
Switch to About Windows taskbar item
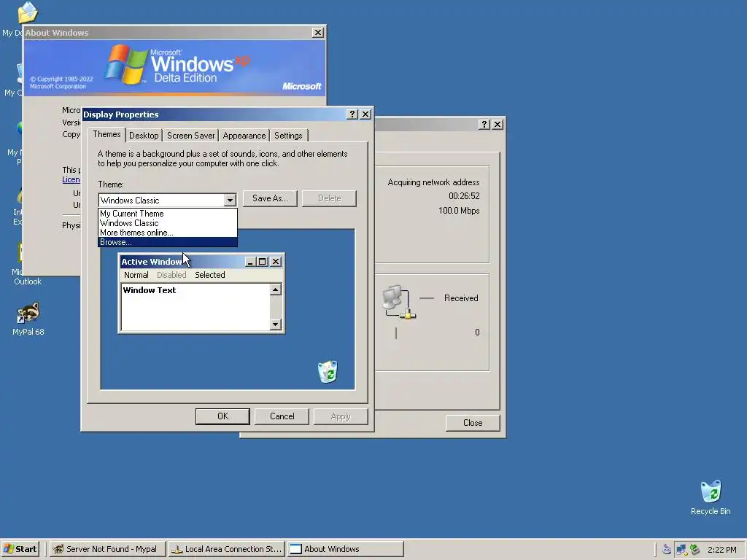[x=345, y=549]
